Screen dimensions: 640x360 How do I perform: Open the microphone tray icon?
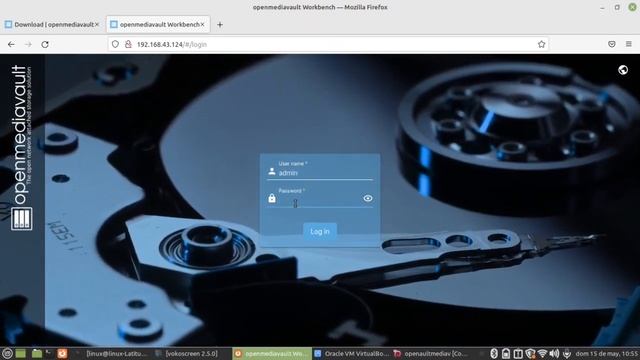coord(567,353)
